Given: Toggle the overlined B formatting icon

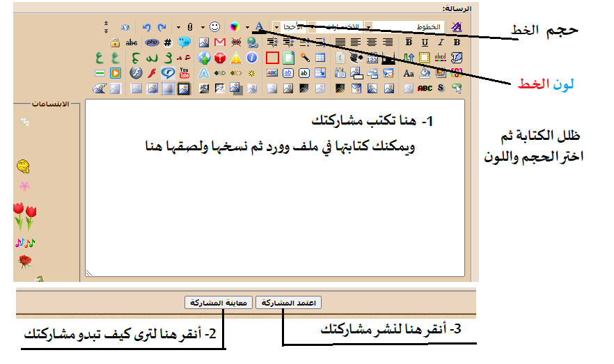Looking at the screenshot, I should pyautogui.click(x=409, y=42).
